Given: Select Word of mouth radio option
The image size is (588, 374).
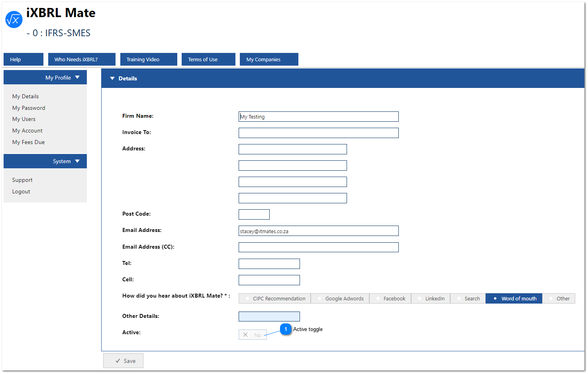Looking at the screenshot, I should point(514,298).
